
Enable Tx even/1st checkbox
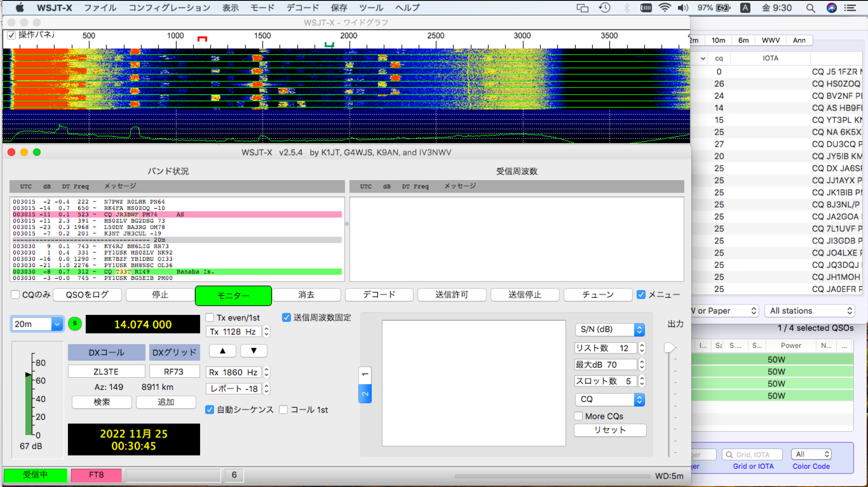click(x=210, y=317)
